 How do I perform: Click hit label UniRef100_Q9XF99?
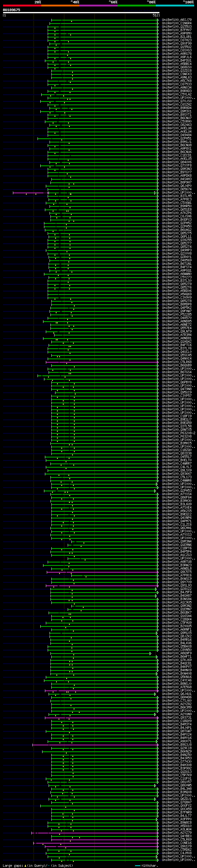(x=177, y=43)
